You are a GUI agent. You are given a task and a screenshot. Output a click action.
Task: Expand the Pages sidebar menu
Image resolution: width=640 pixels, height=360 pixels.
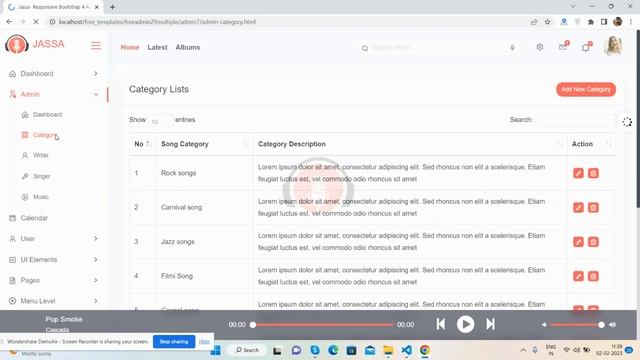click(x=54, y=280)
